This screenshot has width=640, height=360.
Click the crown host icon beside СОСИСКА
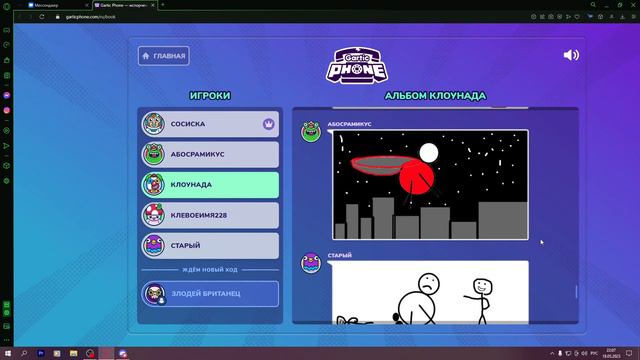click(269, 124)
